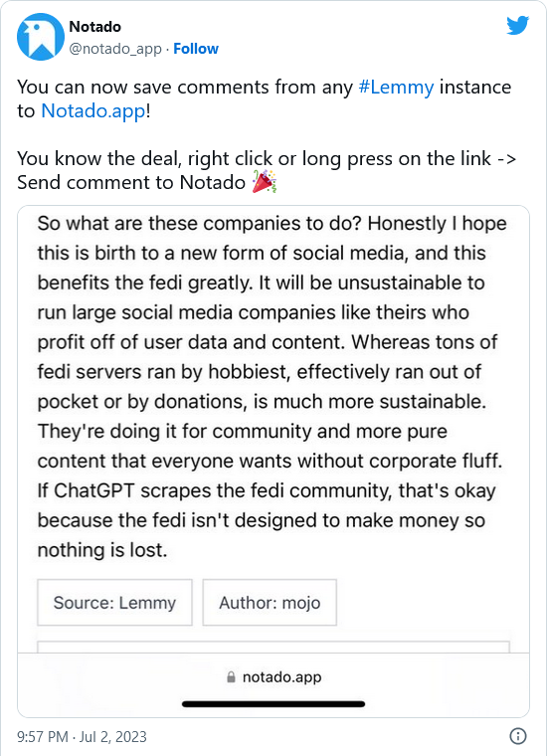Viewport: 547px width, 756px height.
Task: Open the Notado profile avatar
Action: (x=41, y=37)
